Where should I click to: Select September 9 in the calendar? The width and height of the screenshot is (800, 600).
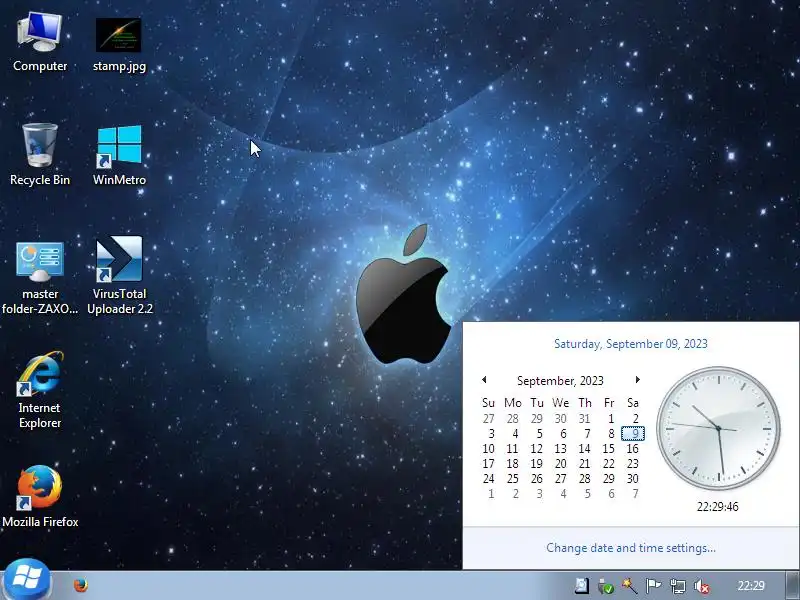[x=633, y=434]
